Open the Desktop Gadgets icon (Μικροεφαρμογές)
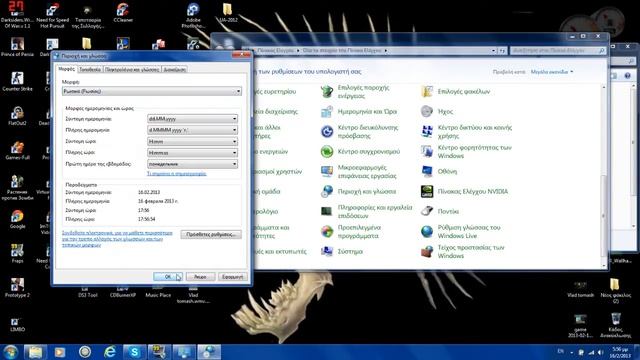Screen dimensions: 640x360 point(327,171)
